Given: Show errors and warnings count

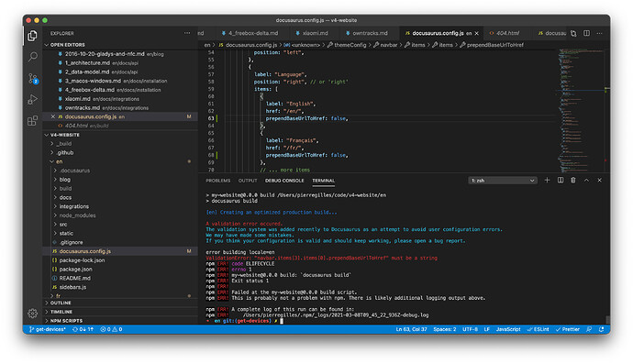Looking at the screenshot, I should point(111,329).
